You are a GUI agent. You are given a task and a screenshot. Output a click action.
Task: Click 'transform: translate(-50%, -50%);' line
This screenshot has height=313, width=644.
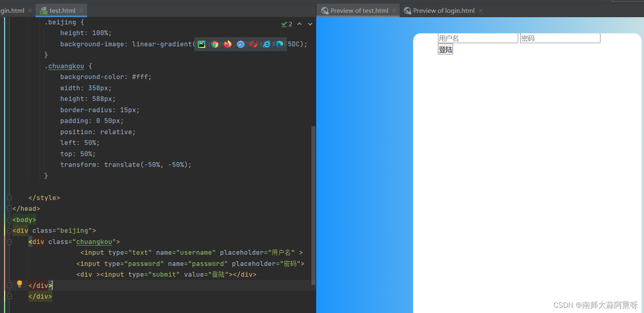click(126, 165)
